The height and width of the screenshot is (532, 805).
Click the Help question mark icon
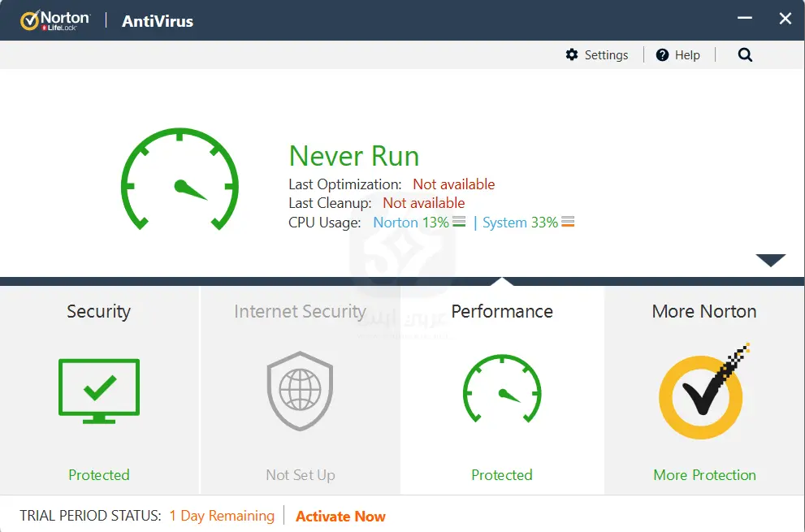[x=662, y=55]
